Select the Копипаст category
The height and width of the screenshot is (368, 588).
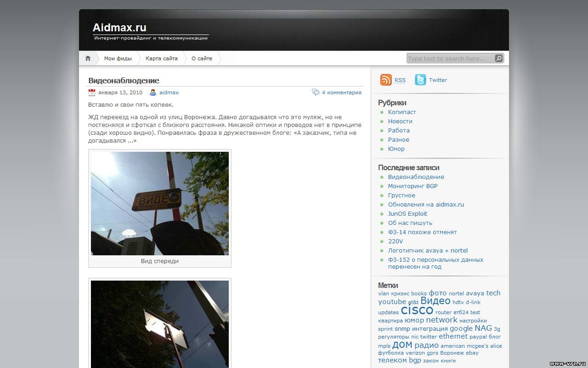pyautogui.click(x=402, y=112)
